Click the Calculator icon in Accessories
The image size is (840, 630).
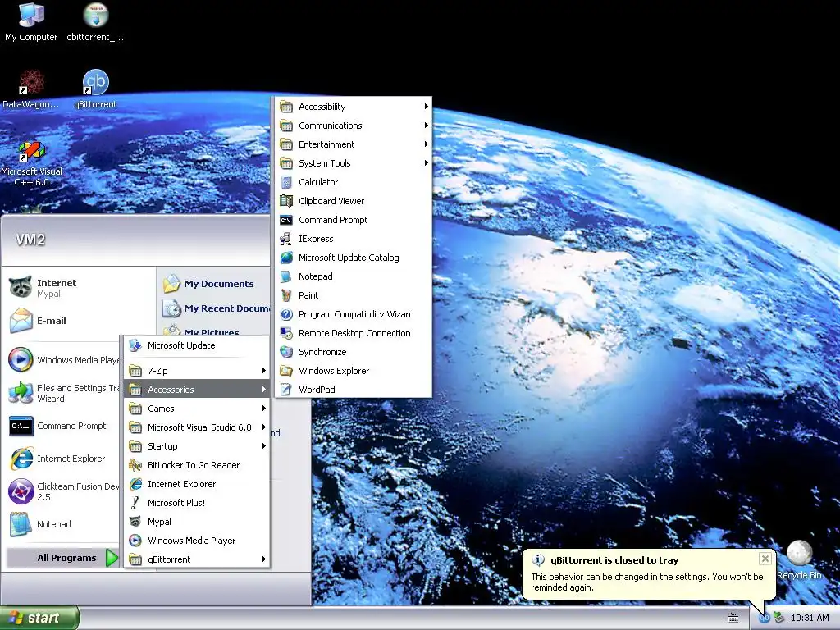click(x=286, y=182)
